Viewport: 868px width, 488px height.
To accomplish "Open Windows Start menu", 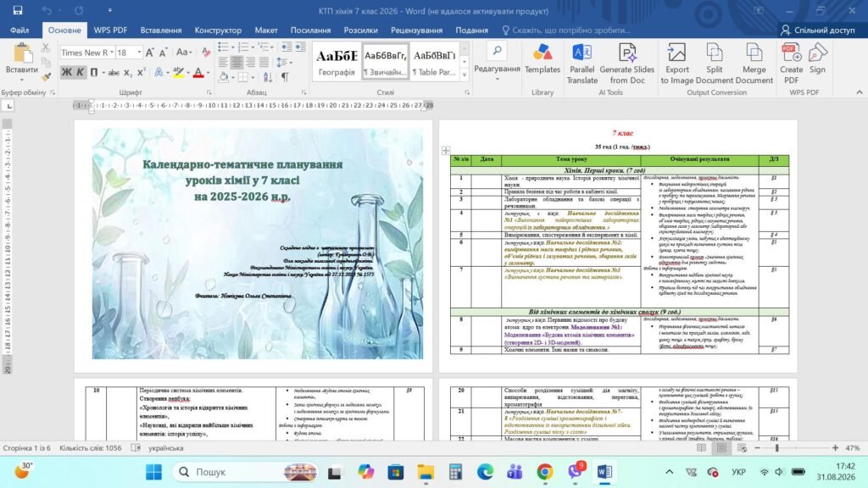I will tap(153, 471).
